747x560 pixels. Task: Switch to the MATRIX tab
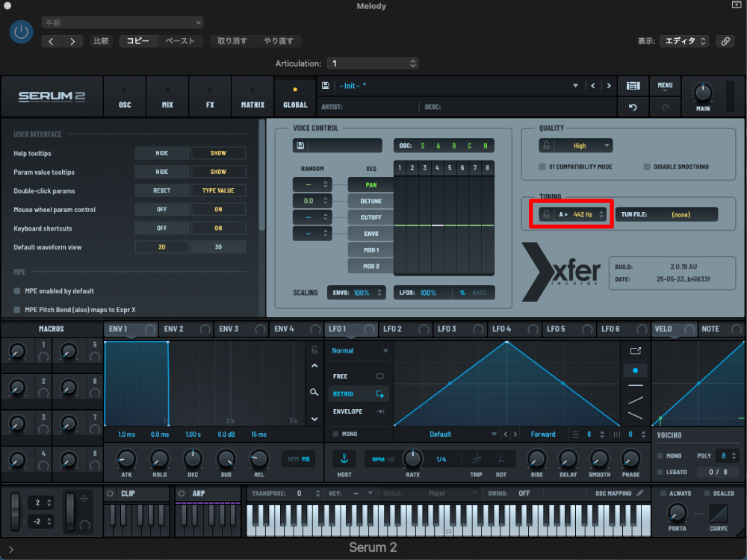point(252,96)
